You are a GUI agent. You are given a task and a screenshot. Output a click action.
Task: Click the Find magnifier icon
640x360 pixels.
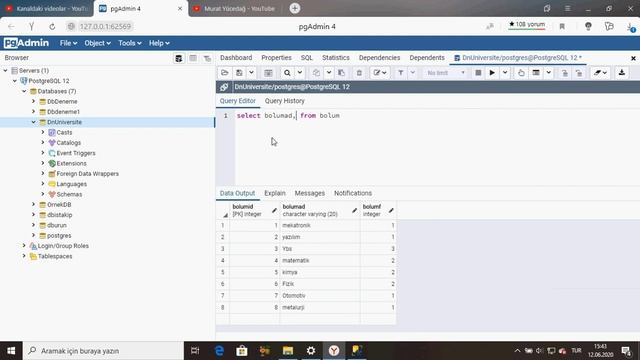pos(287,73)
